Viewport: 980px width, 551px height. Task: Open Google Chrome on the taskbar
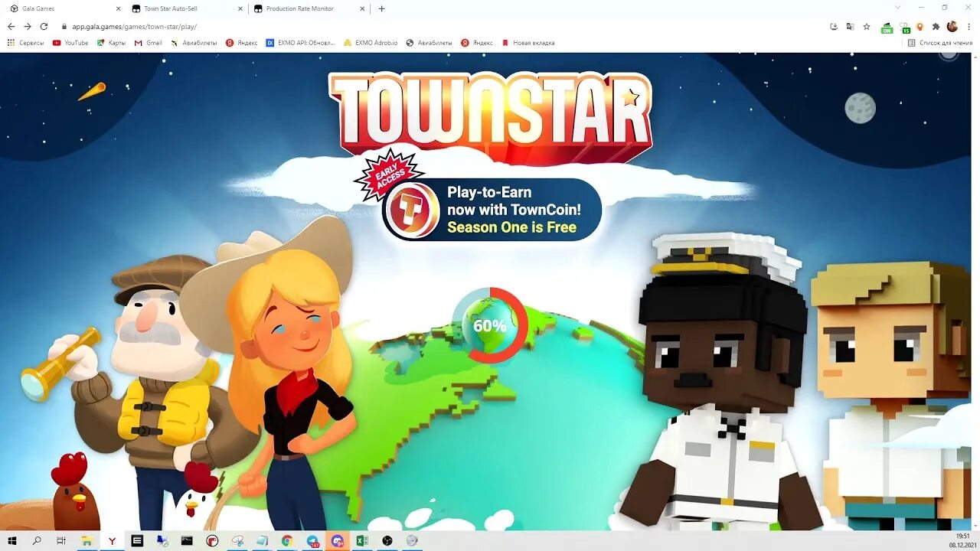[x=287, y=540]
